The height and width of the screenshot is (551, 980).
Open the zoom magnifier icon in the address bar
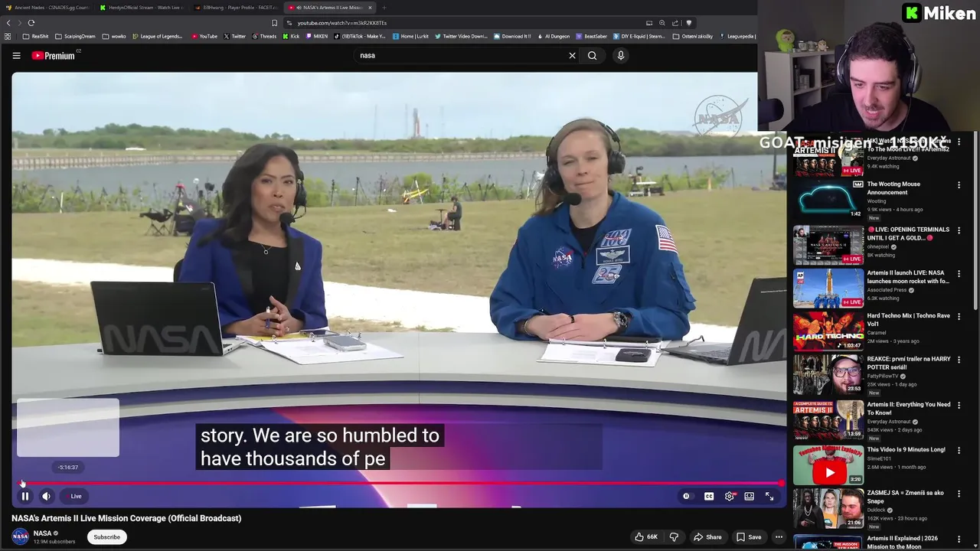click(662, 23)
